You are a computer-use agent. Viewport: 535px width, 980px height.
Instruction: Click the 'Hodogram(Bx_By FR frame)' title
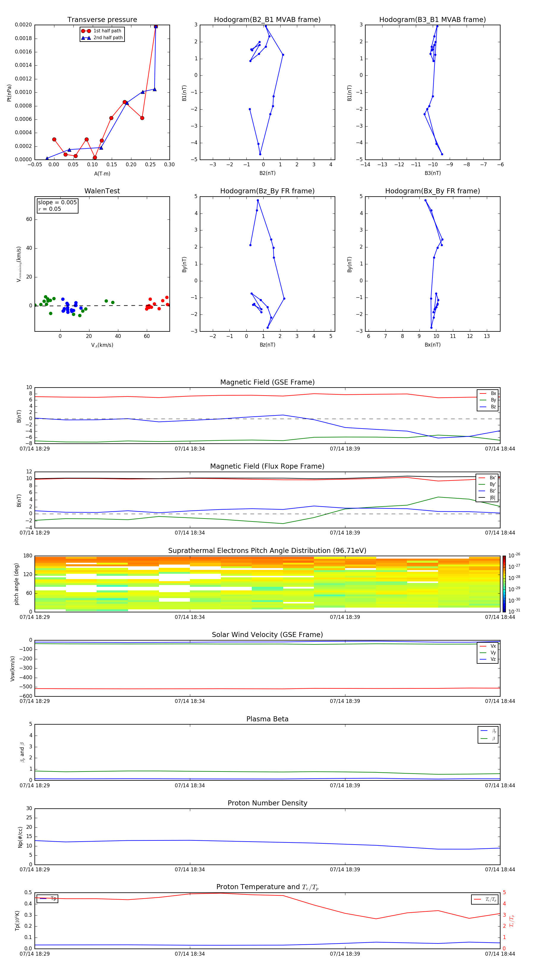pos(432,191)
